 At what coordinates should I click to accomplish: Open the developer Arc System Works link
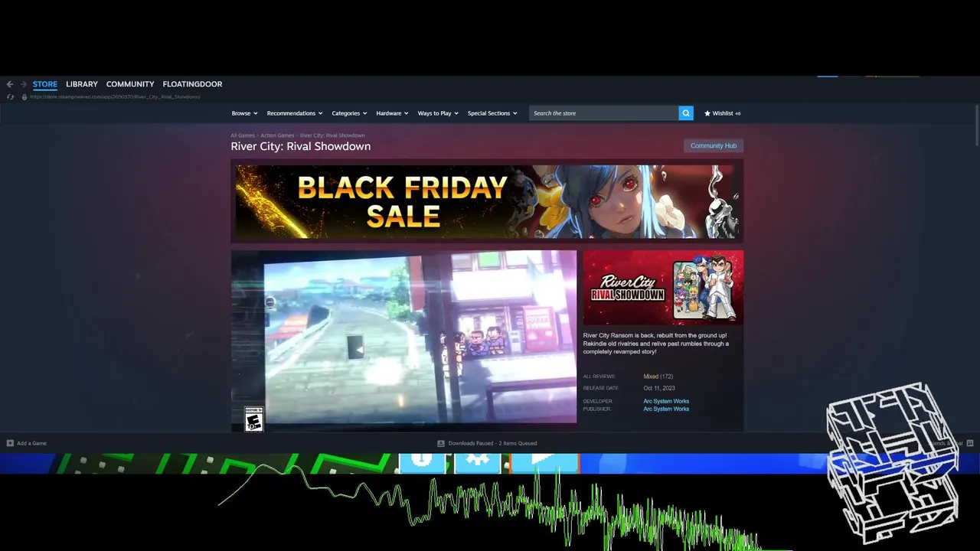pos(666,401)
